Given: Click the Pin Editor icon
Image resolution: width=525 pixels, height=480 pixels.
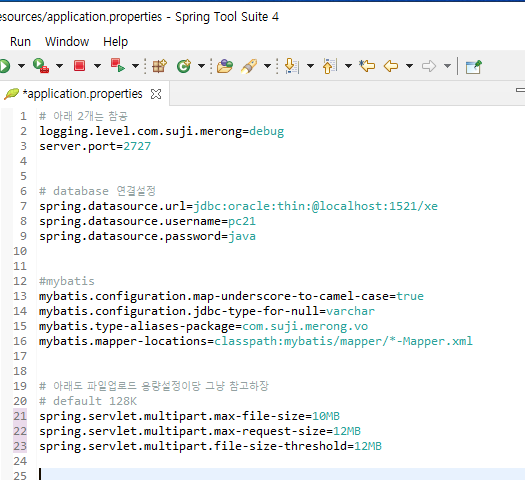Looking at the screenshot, I should coord(474,66).
